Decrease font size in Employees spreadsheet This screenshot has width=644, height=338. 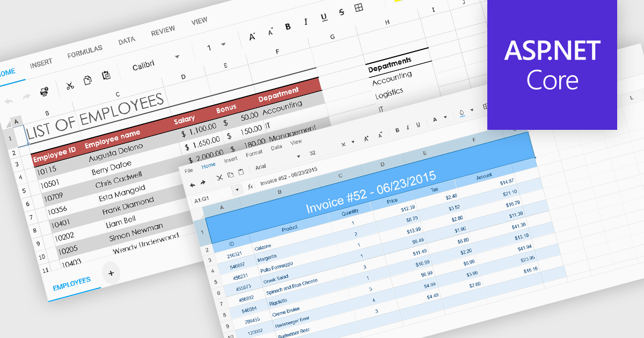click(x=270, y=32)
